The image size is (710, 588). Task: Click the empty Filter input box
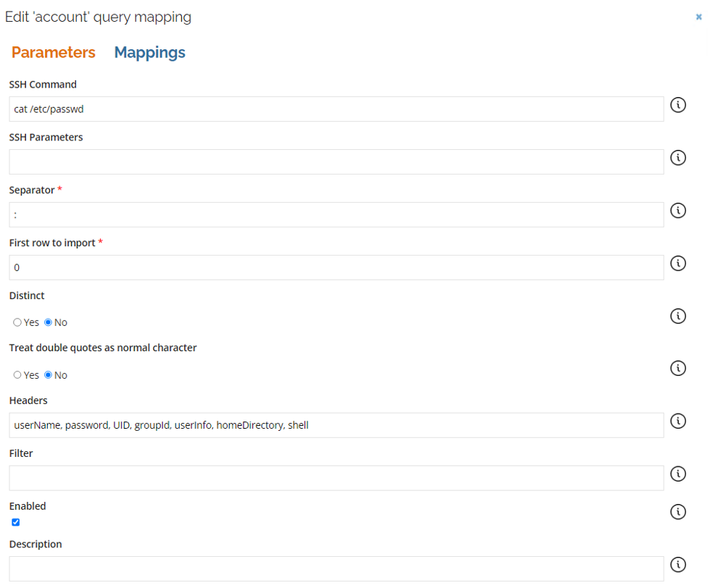point(336,478)
